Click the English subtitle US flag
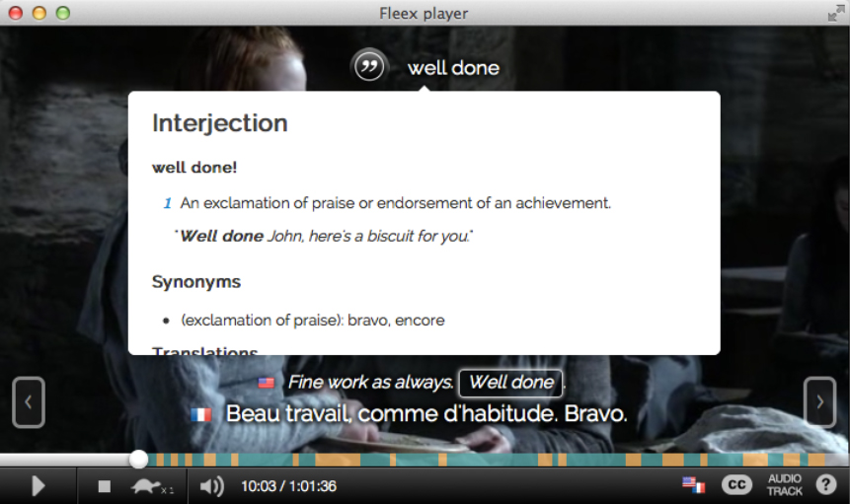This screenshot has height=504, width=850. (x=267, y=383)
